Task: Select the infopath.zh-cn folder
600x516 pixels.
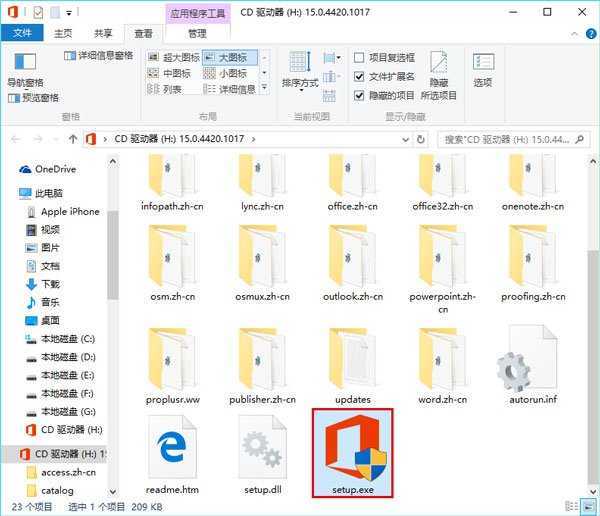Action: pyautogui.click(x=172, y=183)
